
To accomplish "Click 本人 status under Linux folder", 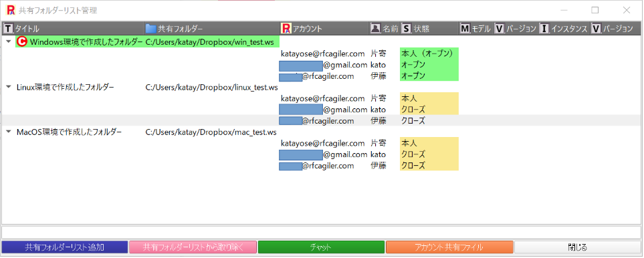I will click(429, 98).
